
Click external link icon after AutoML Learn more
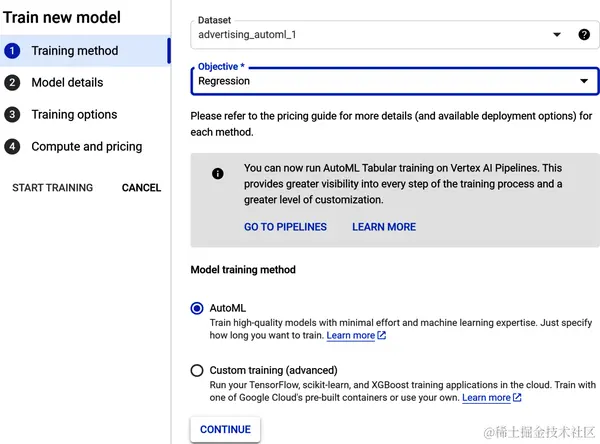click(x=382, y=336)
